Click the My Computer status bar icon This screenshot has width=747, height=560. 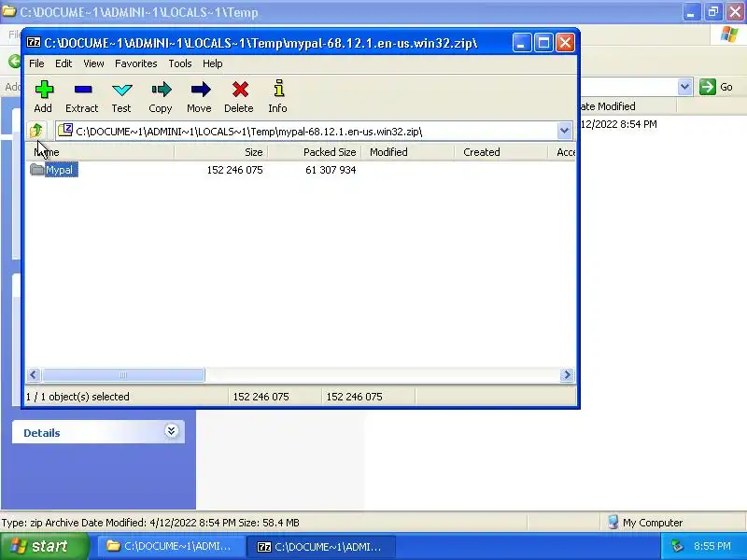click(613, 523)
